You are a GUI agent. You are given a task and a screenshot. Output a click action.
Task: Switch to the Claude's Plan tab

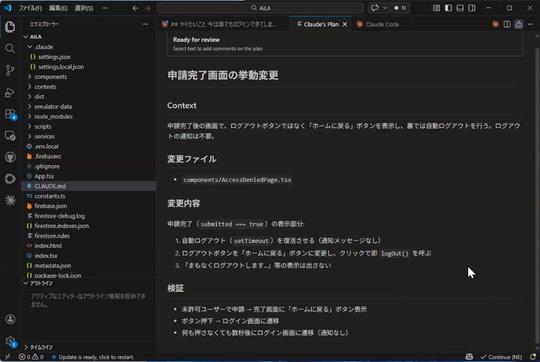(321, 24)
